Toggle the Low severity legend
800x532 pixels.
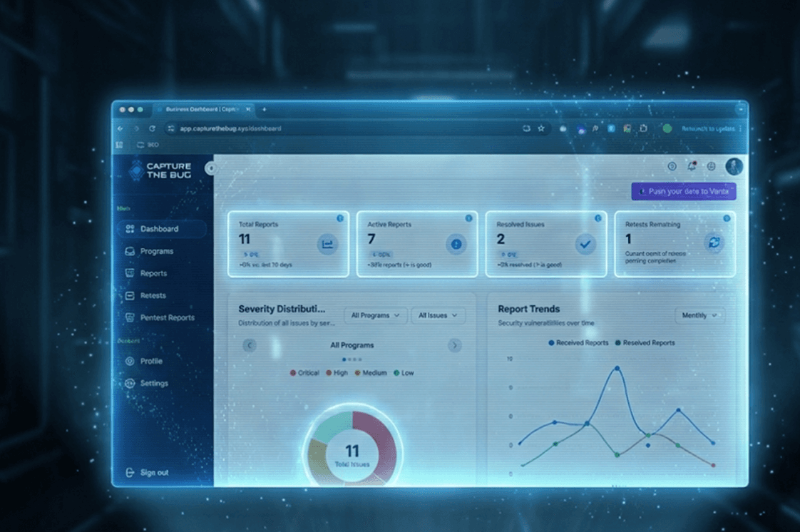click(x=404, y=373)
